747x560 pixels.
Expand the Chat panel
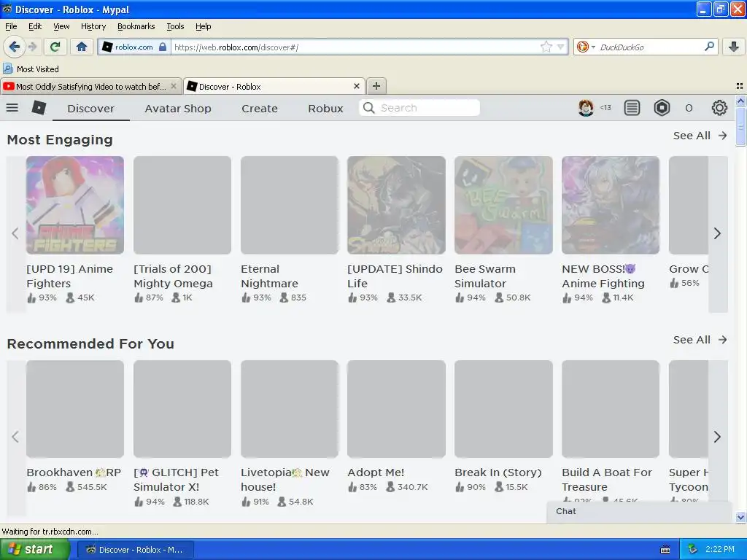pyautogui.click(x=638, y=511)
